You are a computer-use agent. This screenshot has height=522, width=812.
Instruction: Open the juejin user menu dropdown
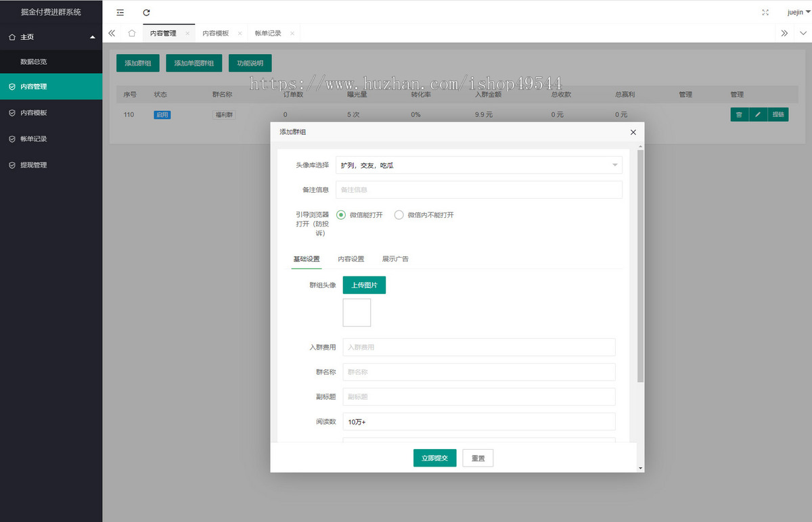(x=798, y=12)
